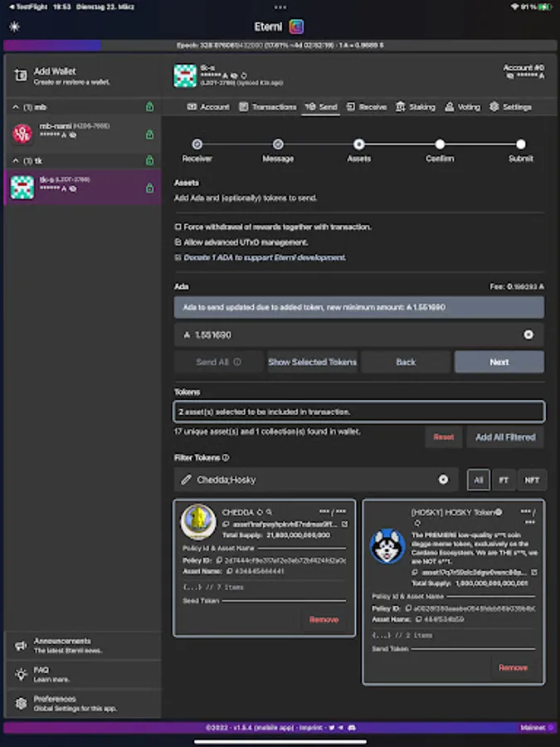
Task: Click the HOSKY token dog image
Action: click(387, 546)
